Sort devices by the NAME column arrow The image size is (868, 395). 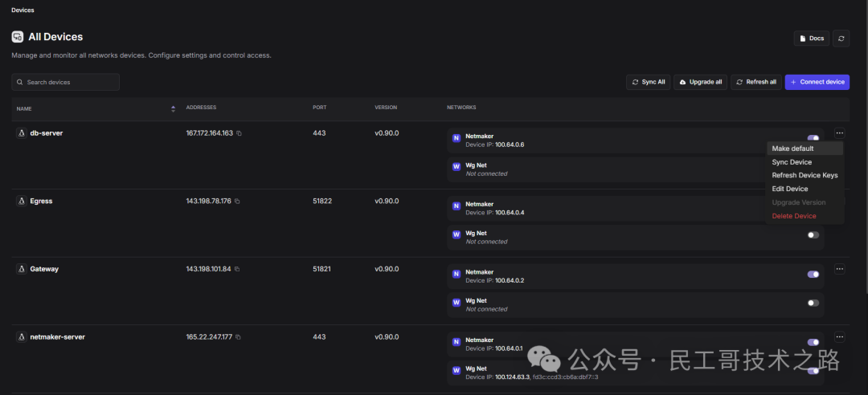(x=173, y=108)
